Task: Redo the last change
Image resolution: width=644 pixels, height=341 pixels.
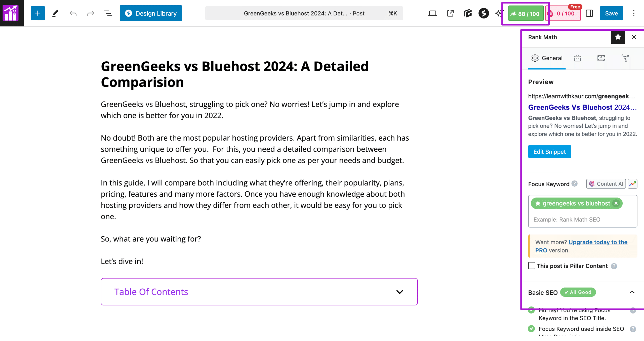Action: pos(90,13)
